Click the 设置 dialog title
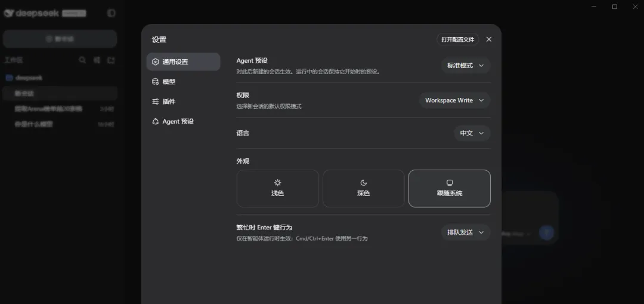 pos(159,40)
